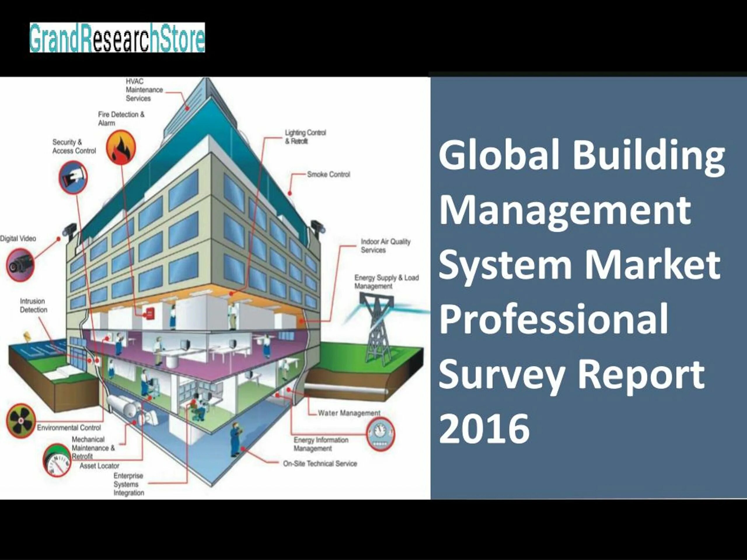The height and width of the screenshot is (560, 747).
Task: Click the GrandResearchStore logo
Action: [x=117, y=37]
